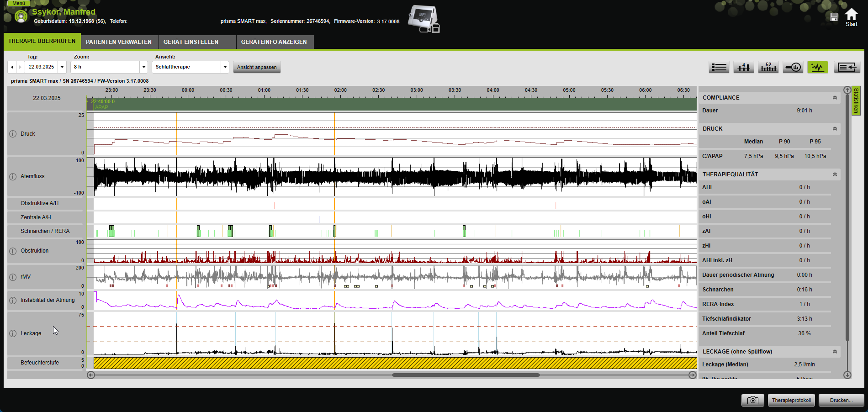Open the Zoom dropdown showing 8 h
Image resolution: width=868 pixels, height=412 pixels.
tap(143, 67)
